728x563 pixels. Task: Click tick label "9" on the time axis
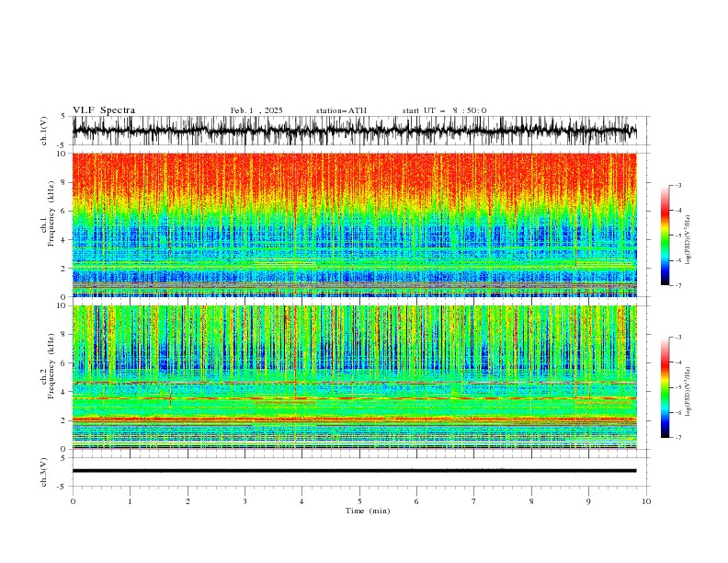click(x=588, y=501)
